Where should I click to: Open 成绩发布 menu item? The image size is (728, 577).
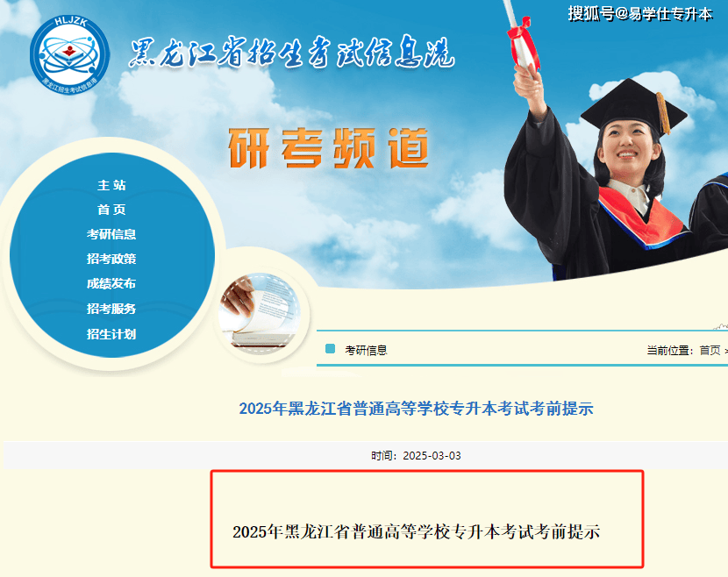point(111,283)
